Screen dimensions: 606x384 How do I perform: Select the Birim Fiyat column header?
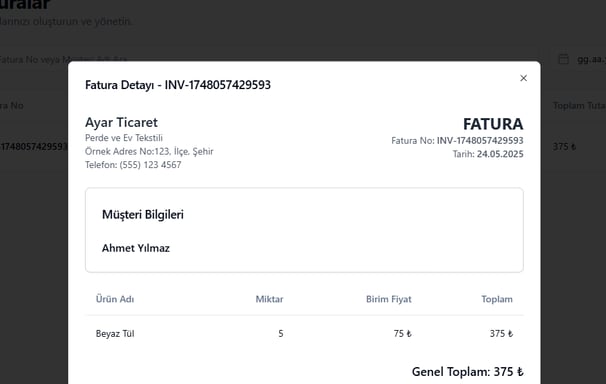(x=388, y=299)
